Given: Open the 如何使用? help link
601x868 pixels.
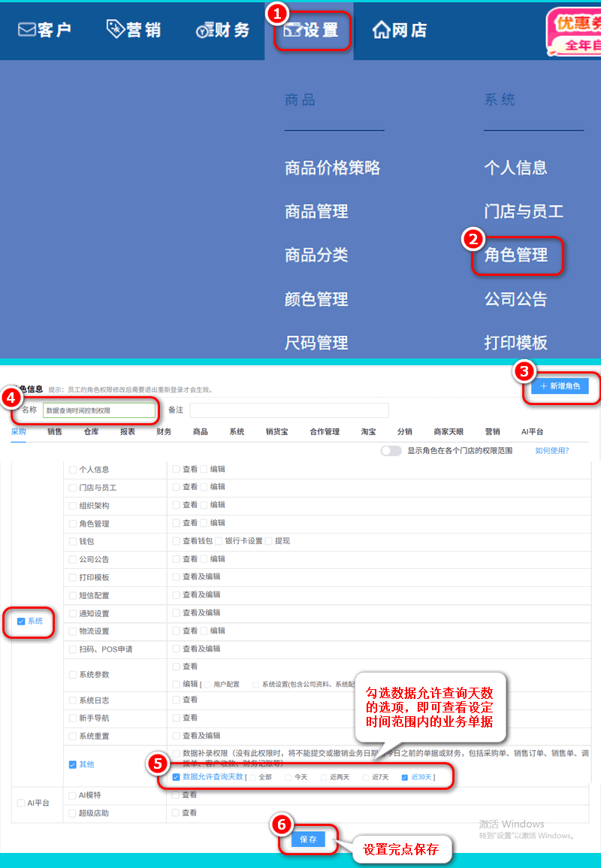Looking at the screenshot, I should tap(551, 451).
